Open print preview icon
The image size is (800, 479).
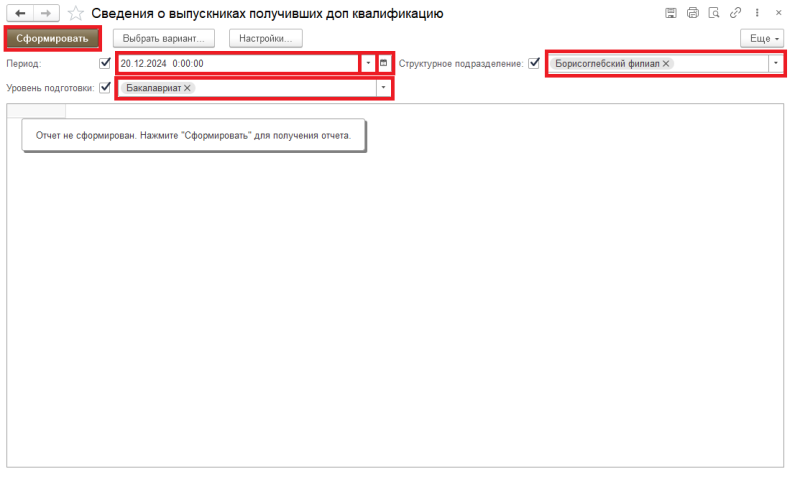[x=713, y=13]
